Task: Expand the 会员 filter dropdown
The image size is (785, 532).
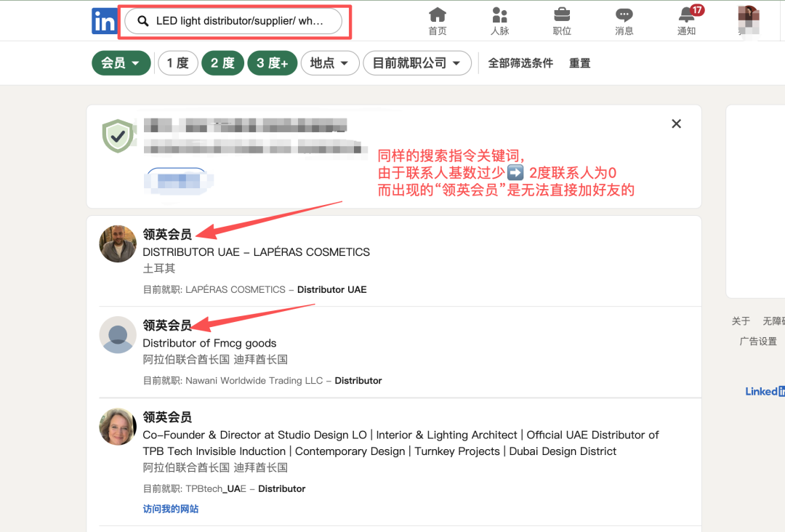Action: 121,63
